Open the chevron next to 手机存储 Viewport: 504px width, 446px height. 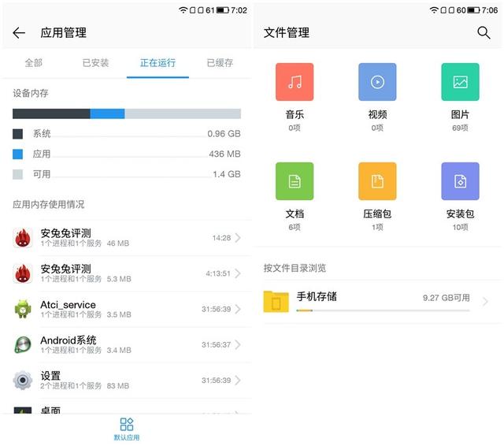(x=485, y=301)
